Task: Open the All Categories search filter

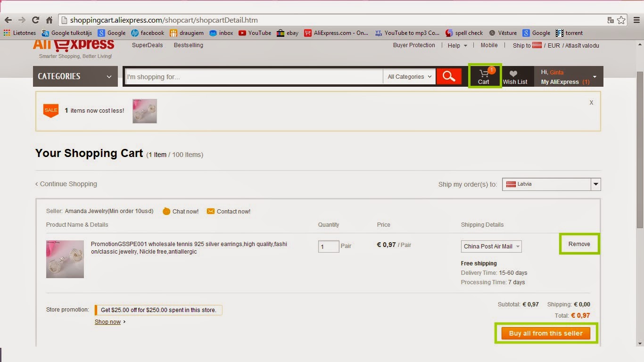Action: [x=409, y=77]
